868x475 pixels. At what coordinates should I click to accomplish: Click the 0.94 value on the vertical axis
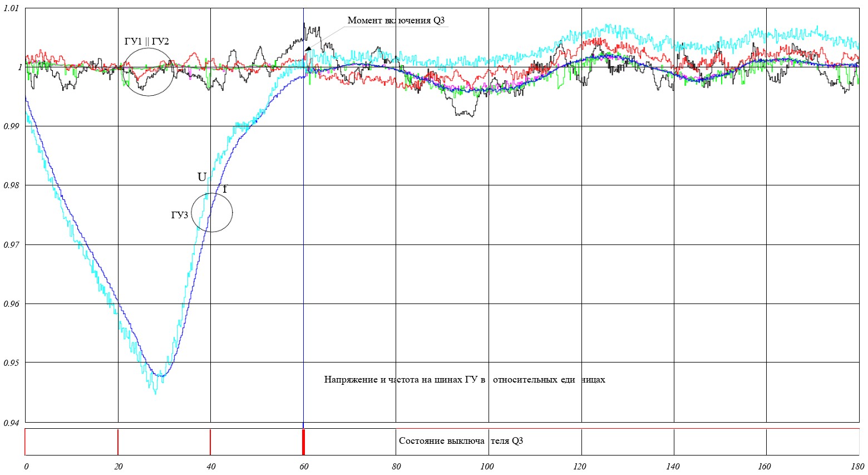click(11, 423)
